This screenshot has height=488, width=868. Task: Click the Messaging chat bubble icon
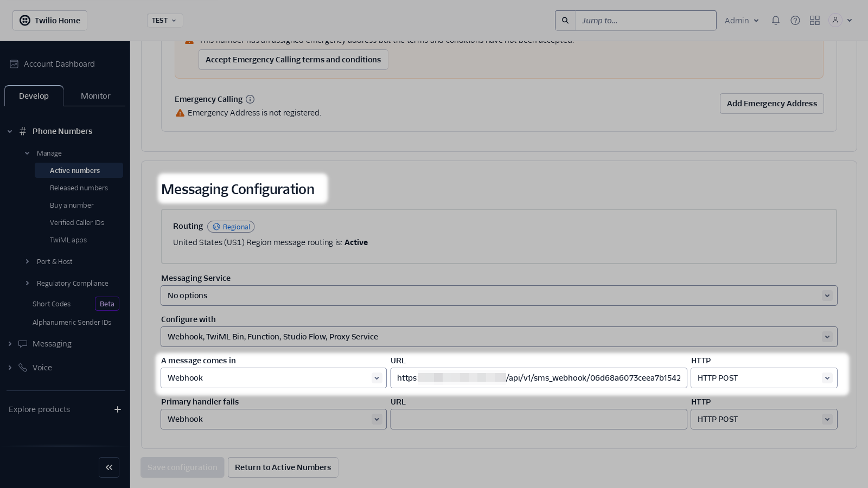23,344
